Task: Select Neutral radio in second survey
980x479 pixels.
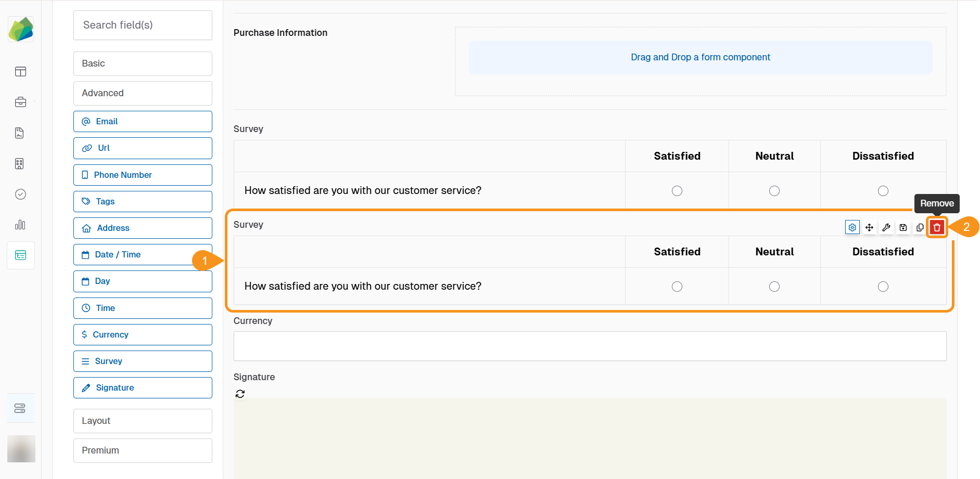Action: point(774,287)
